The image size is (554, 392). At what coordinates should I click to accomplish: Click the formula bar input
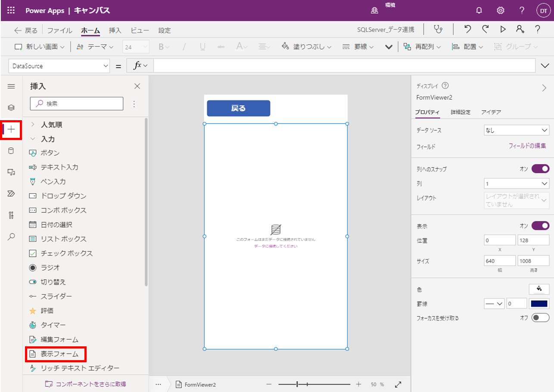344,66
